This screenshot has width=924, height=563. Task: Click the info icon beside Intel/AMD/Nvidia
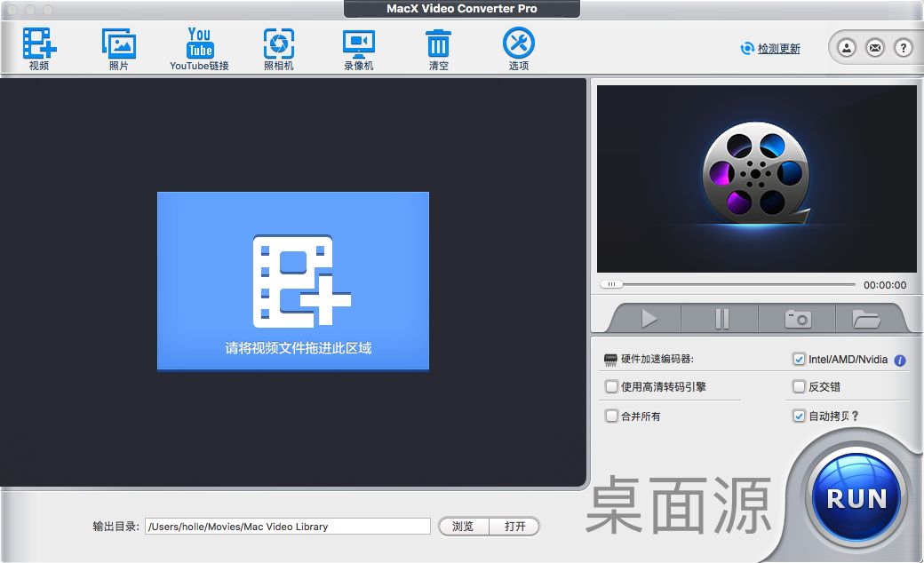coord(900,361)
